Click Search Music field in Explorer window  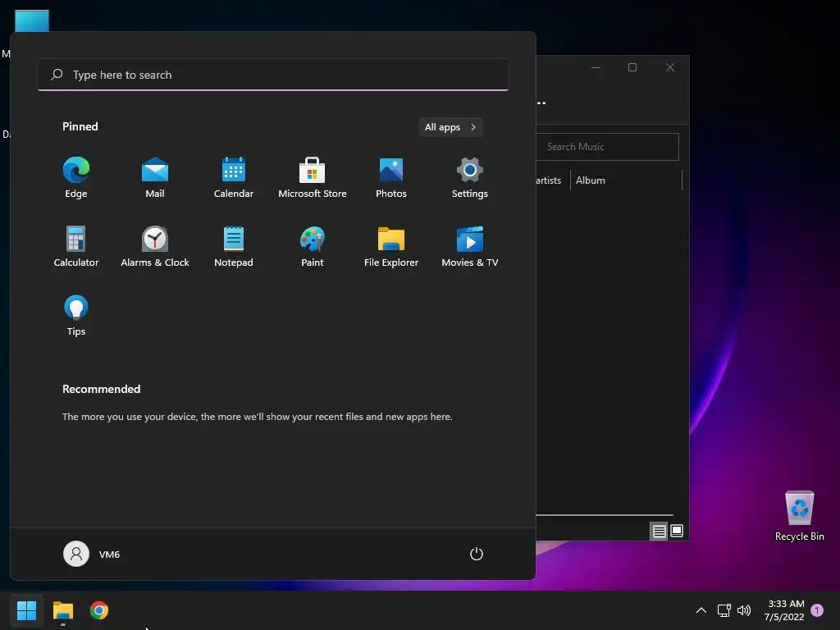[x=608, y=147]
